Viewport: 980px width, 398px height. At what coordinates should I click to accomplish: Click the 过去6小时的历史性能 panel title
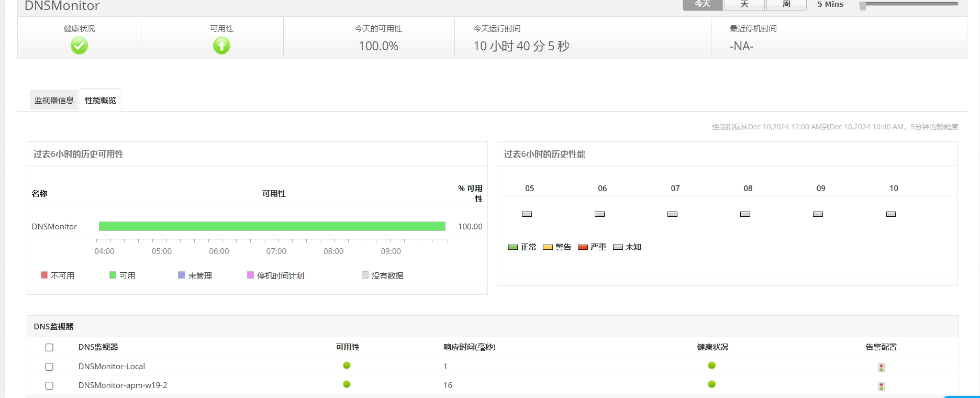tap(544, 154)
